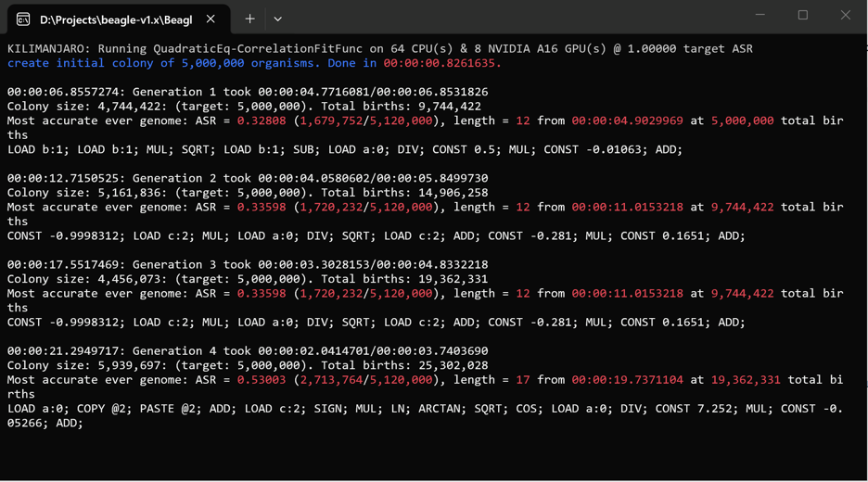Click 'COPY @2' instruction in last genome
The height and width of the screenshot is (482, 868).
coord(101,409)
